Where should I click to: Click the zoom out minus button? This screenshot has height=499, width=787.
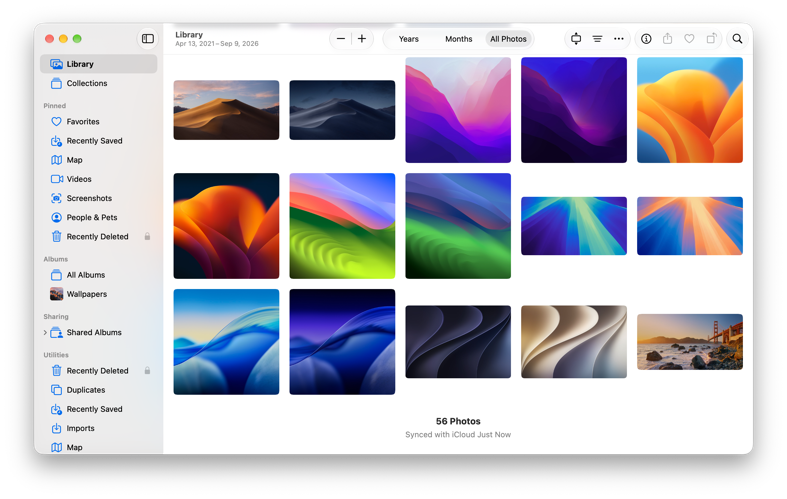(341, 39)
